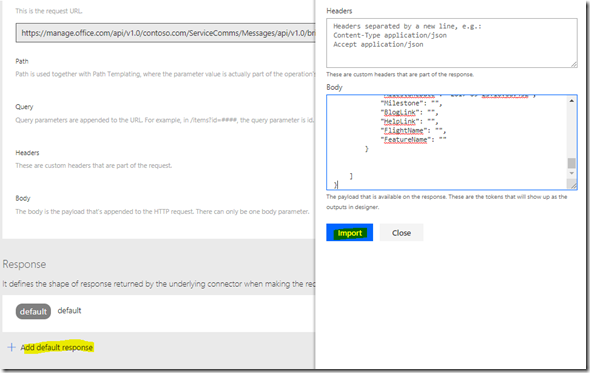Click the "BlogLink" line in Body
This screenshot has height=373, width=590.
[x=409, y=112]
